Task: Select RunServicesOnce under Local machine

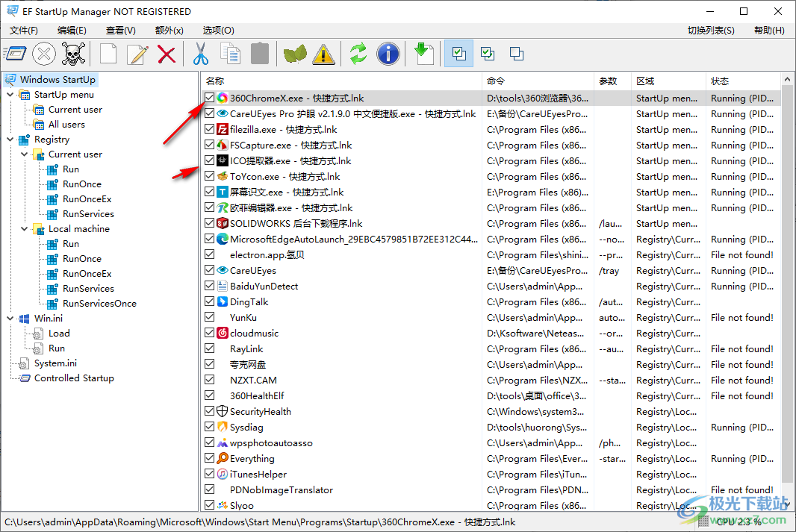Action: (x=99, y=303)
